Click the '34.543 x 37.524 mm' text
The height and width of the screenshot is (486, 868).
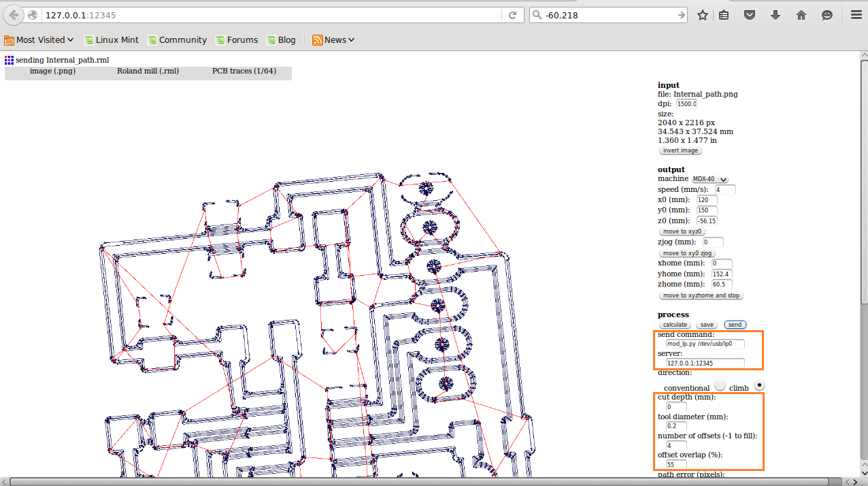coord(695,131)
